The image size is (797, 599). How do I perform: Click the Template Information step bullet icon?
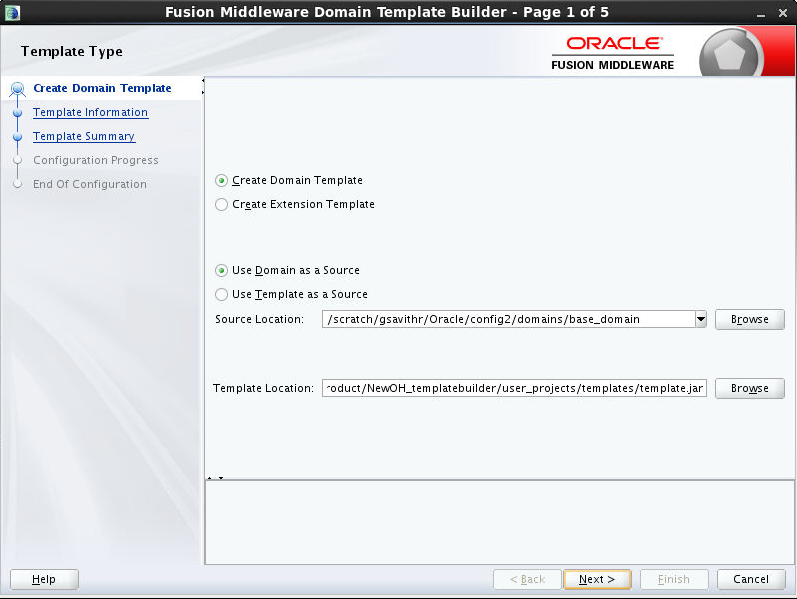pos(18,113)
